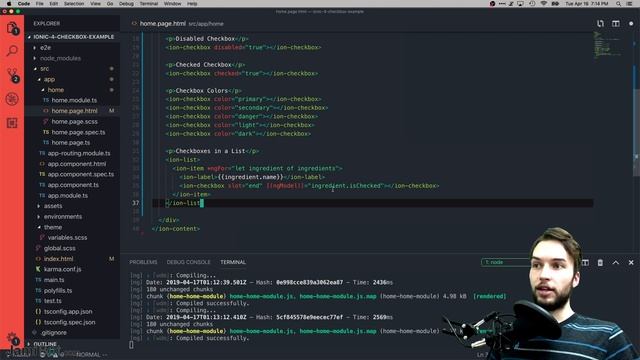Viewport: 640px width, 360px height.
Task: Select home.page.html in the explorer
Action: click(74, 111)
